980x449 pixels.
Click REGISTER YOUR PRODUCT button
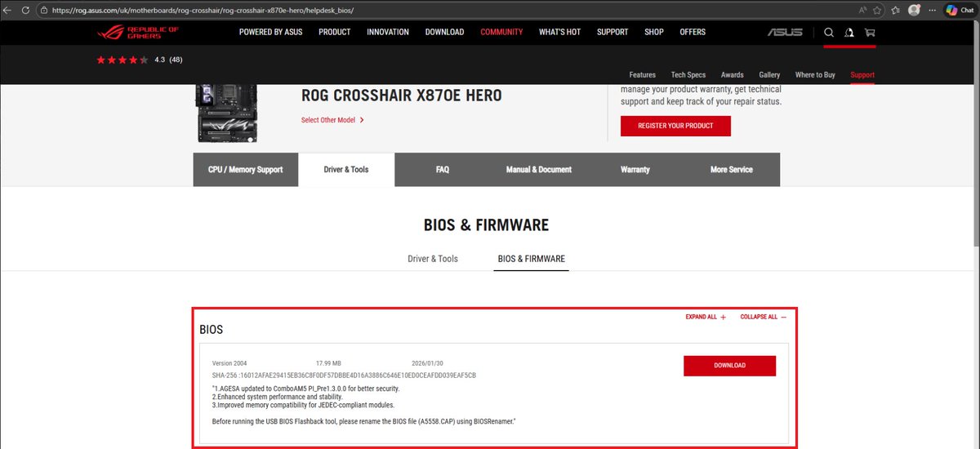[675, 126]
